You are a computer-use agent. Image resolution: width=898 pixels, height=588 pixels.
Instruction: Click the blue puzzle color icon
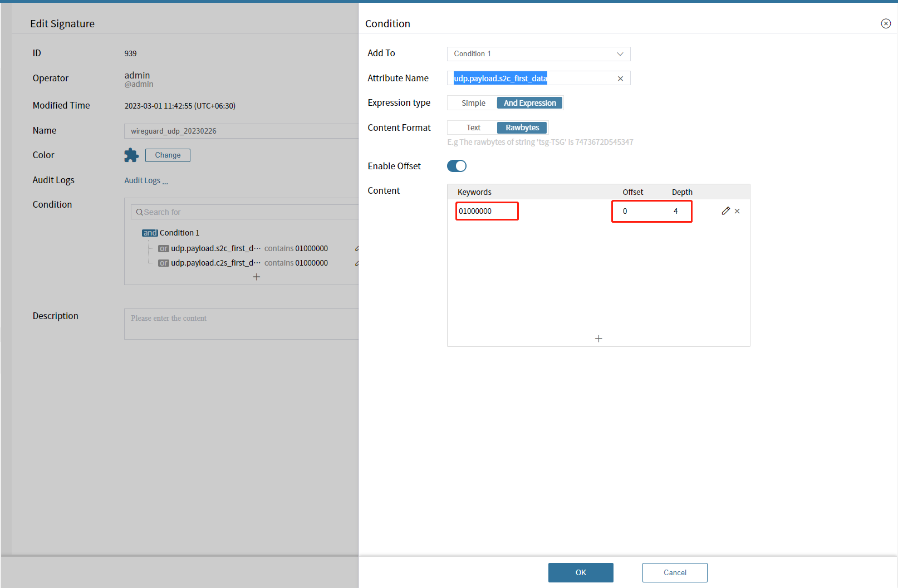[131, 155]
